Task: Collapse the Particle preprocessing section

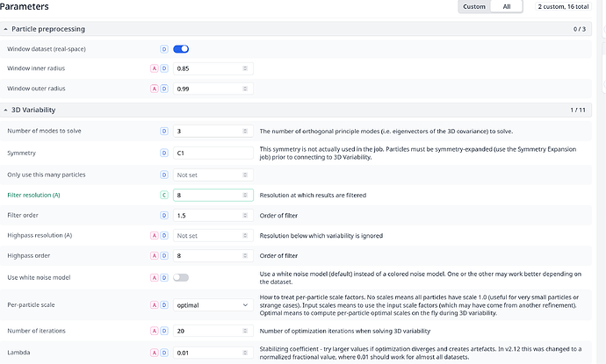Action: click(x=6, y=30)
